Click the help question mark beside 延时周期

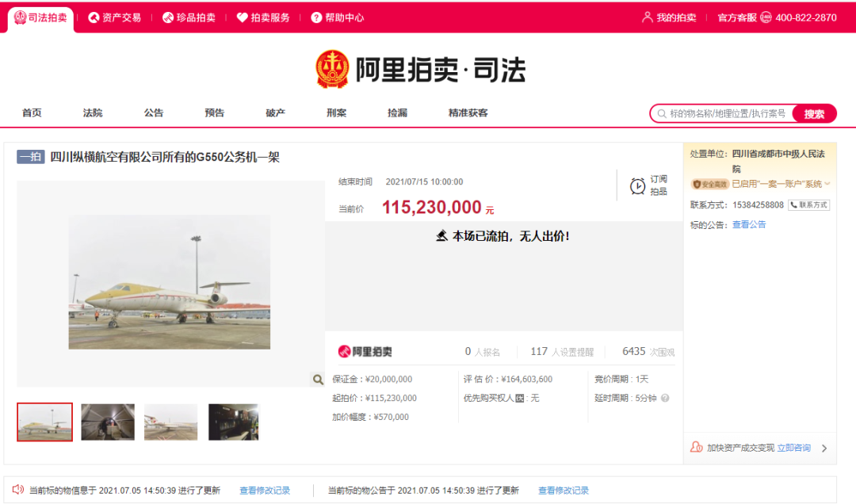tap(665, 397)
